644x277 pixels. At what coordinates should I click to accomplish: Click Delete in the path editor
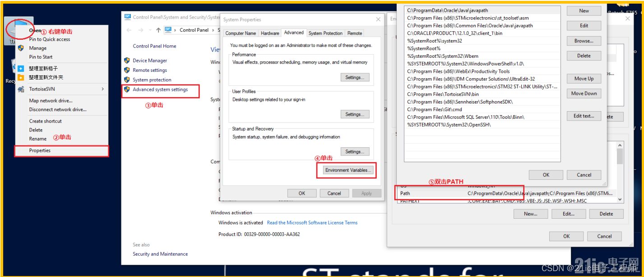584,56
